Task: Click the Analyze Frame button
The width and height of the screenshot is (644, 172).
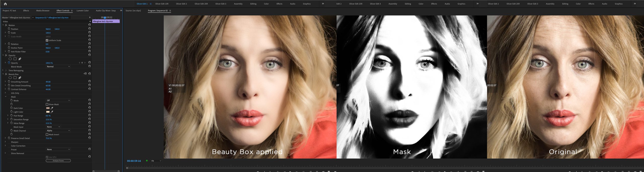Action: tap(58, 161)
